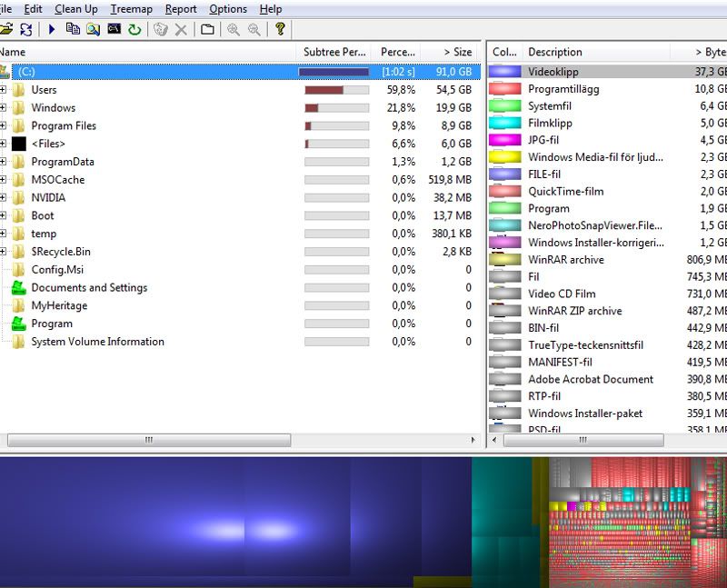This screenshot has height=588, width=727.
Task: Click the blue Videoklipp color swatch
Action: pos(505,72)
